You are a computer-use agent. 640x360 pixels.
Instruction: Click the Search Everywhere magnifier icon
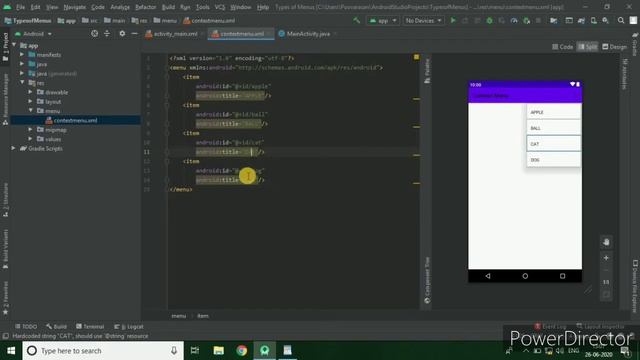click(621, 20)
